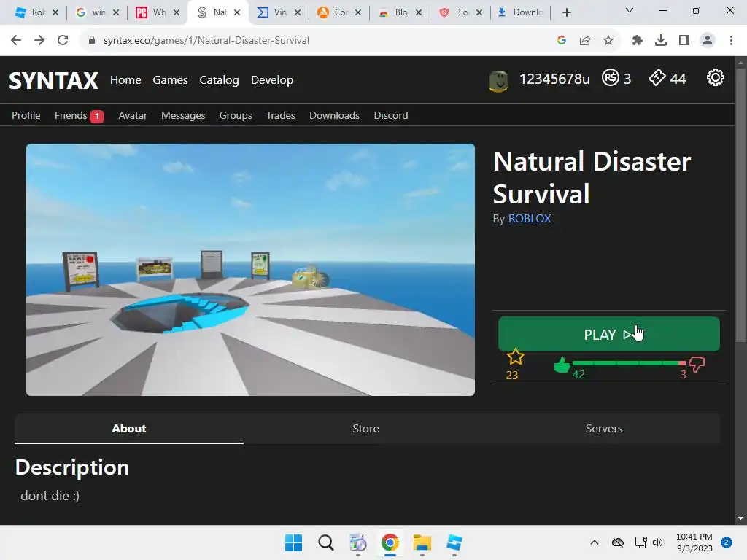747x560 pixels.
Task: Open the Games menu item
Action: tap(170, 80)
